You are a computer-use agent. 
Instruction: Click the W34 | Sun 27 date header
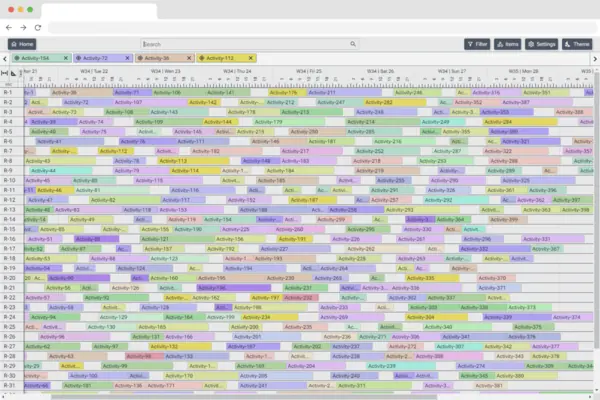click(452, 71)
